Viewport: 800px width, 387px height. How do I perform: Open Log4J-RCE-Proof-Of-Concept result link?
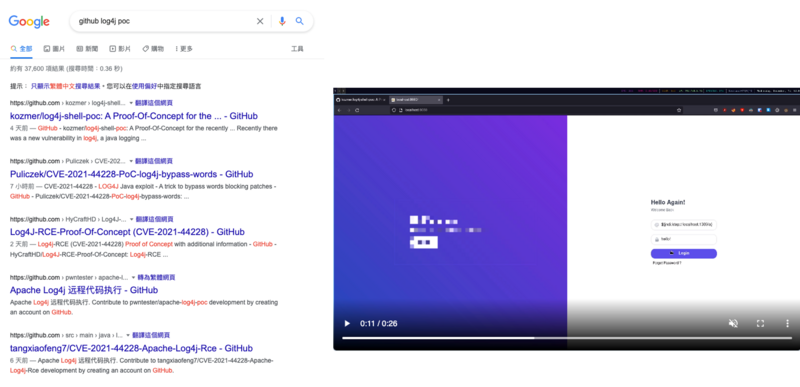tap(127, 232)
